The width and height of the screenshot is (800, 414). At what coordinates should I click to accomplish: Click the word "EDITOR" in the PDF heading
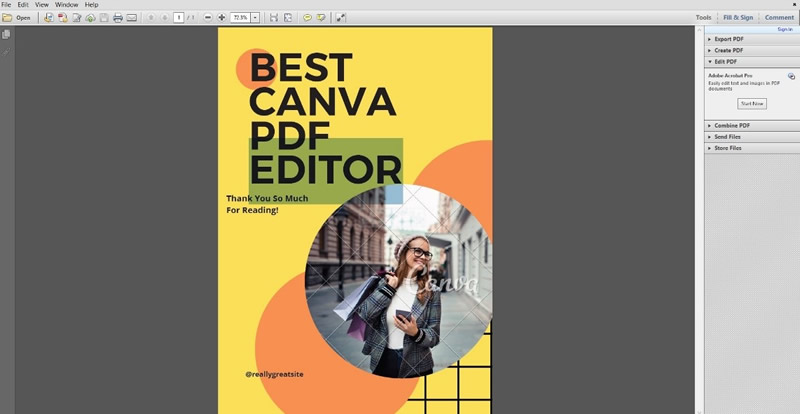tap(326, 169)
